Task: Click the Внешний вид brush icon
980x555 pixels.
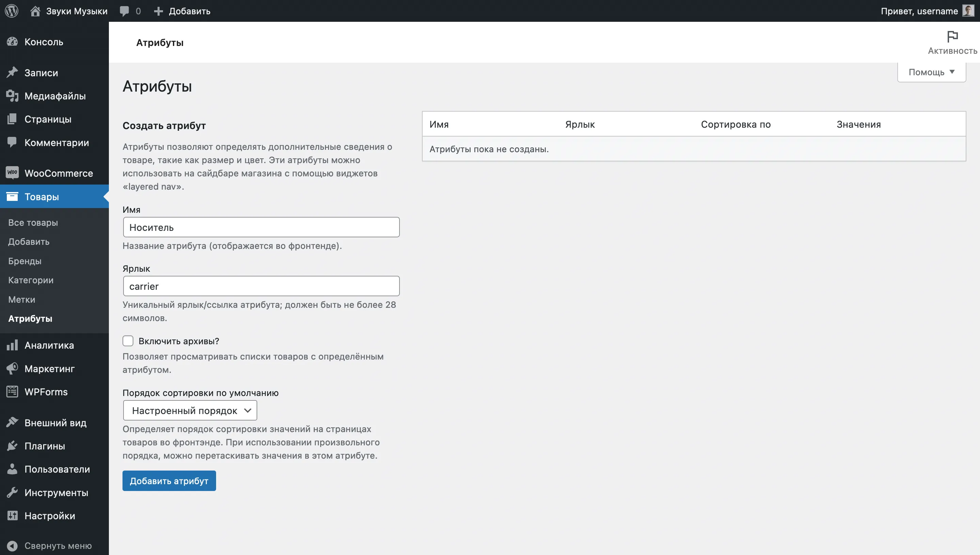Action: point(12,422)
